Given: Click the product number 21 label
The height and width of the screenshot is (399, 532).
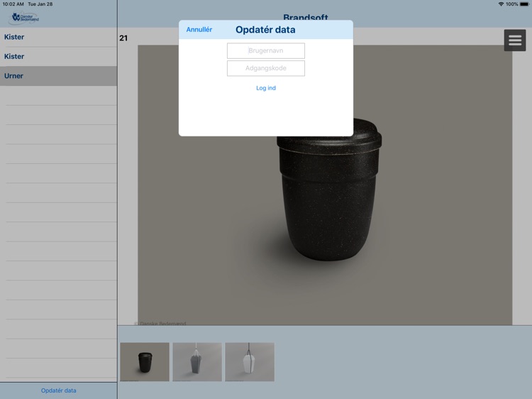Looking at the screenshot, I should coord(123,38).
